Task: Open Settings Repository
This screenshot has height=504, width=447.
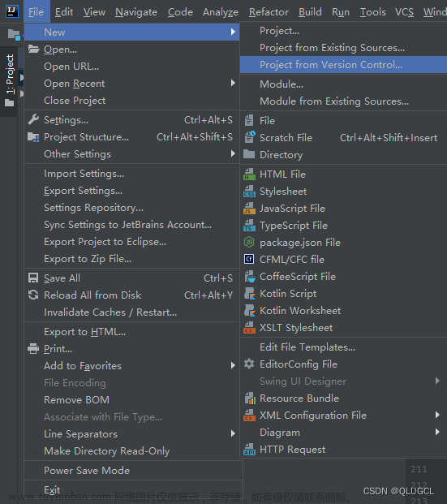Action: pyautogui.click(x=131, y=208)
